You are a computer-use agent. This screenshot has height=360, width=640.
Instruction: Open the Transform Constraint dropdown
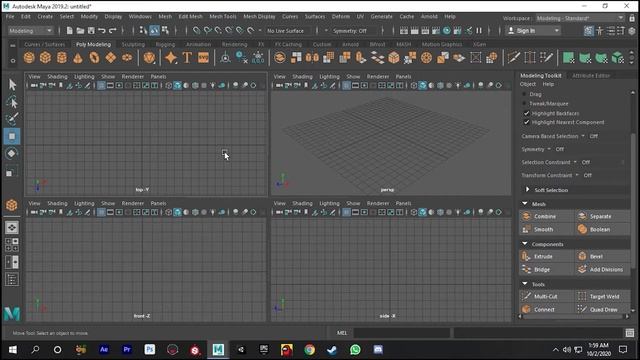click(x=577, y=175)
